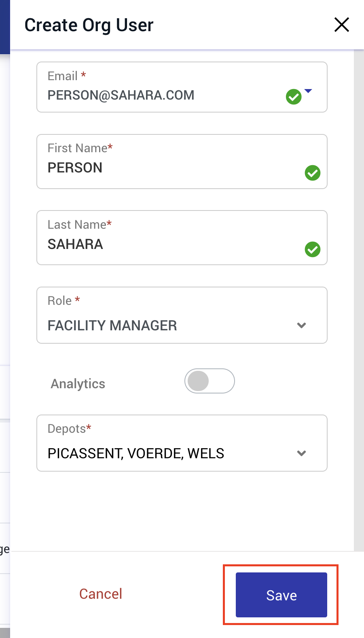Click the Last Name green checkmark

coord(312,250)
